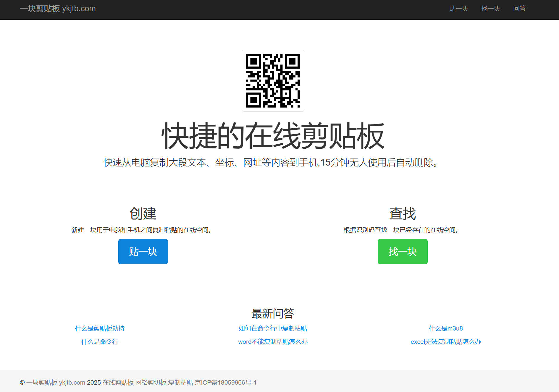Open the word不能复制粘贴怎么办 link
The width and height of the screenshot is (559, 392).
click(273, 342)
